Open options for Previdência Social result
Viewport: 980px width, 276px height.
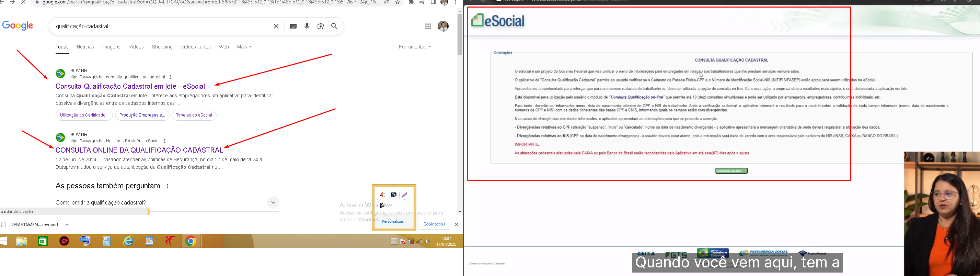coord(164,141)
